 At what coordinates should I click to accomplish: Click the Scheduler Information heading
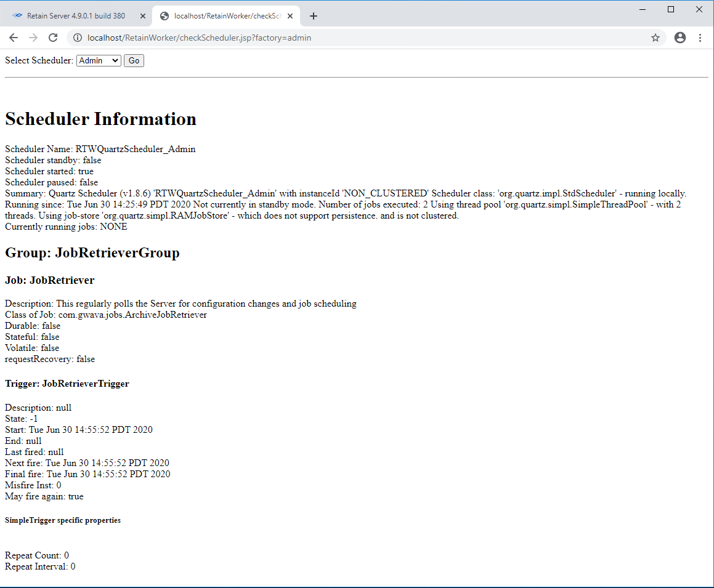click(100, 119)
